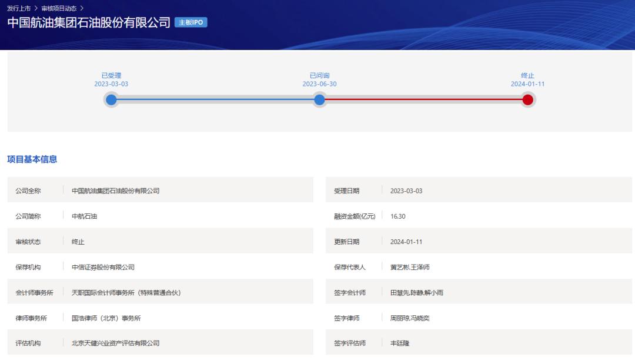This screenshot has width=635, height=364.
Task: Click the company short name "中航石油"
Action: (84, 216)
